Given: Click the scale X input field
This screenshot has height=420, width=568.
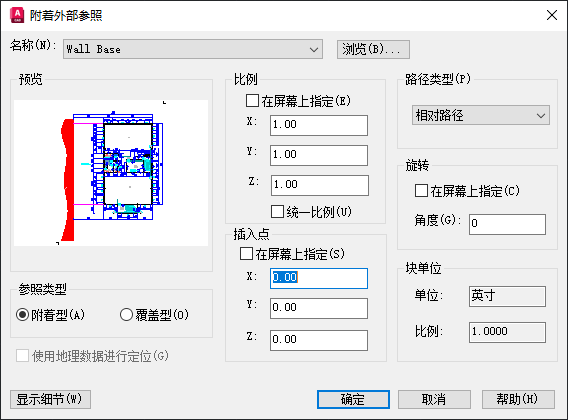Looking at the screenshot, I should [319, 125].
